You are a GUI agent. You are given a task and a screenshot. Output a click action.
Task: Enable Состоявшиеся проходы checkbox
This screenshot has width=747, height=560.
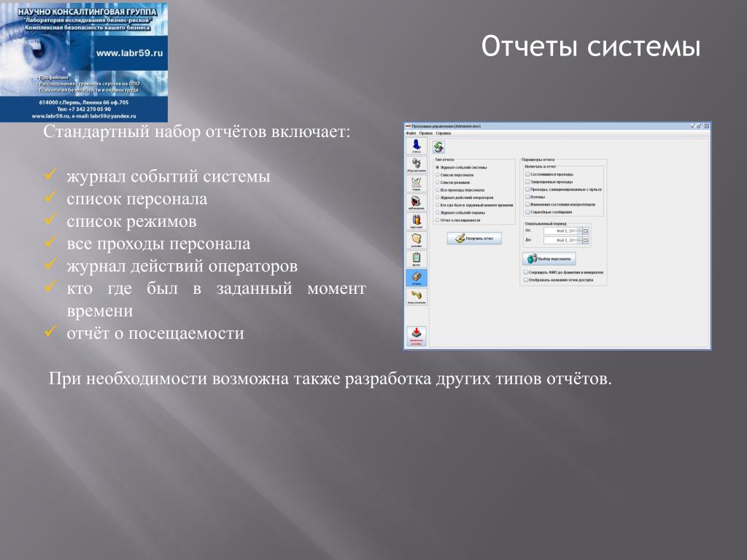pos(527,174)
